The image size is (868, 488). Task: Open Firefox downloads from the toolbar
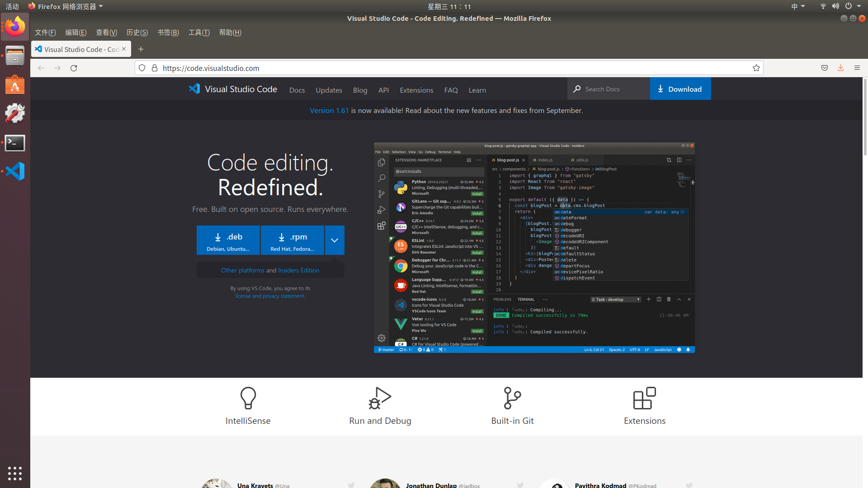point(840,68)
